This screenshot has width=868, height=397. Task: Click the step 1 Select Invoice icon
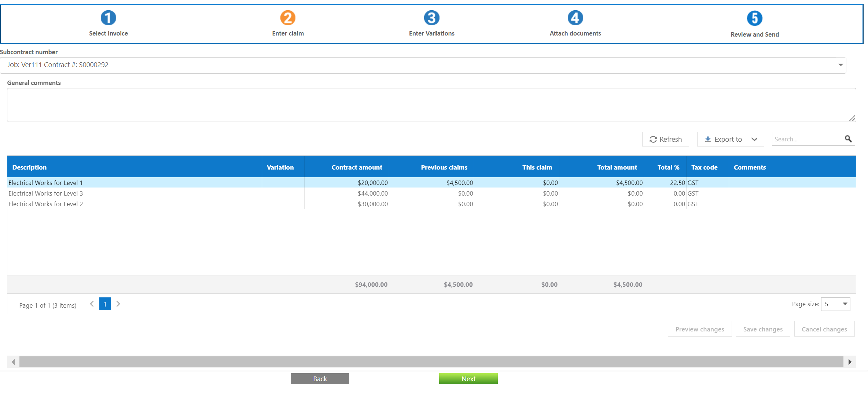pyautogui.click(x=108, y=18)
